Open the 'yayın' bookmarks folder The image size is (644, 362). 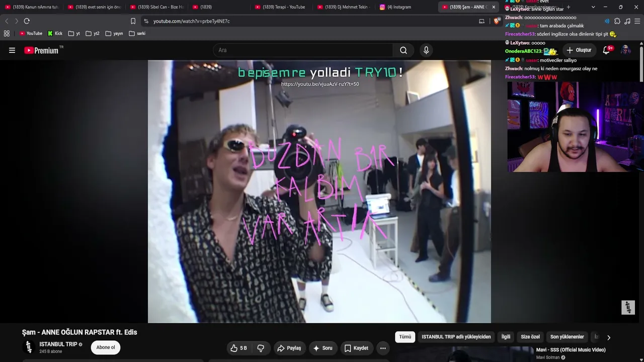point(114,34)
